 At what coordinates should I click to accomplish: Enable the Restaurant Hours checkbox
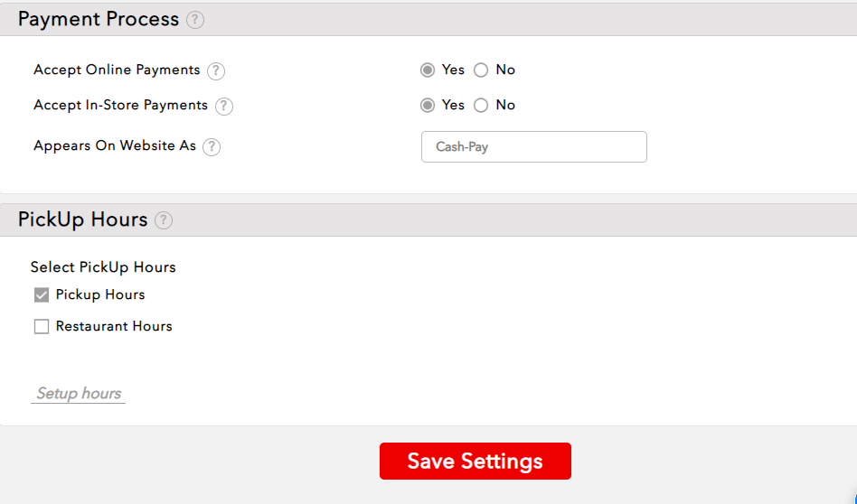(42, 327)
